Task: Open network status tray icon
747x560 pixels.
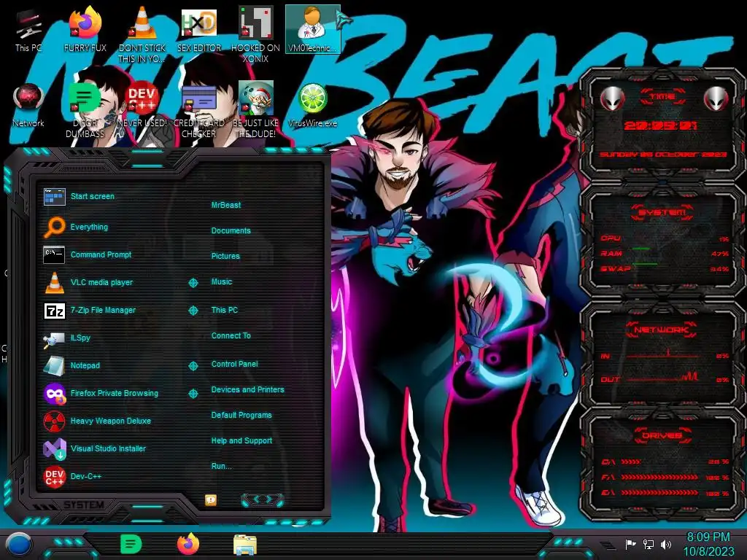Action: (x=649, y=544)
